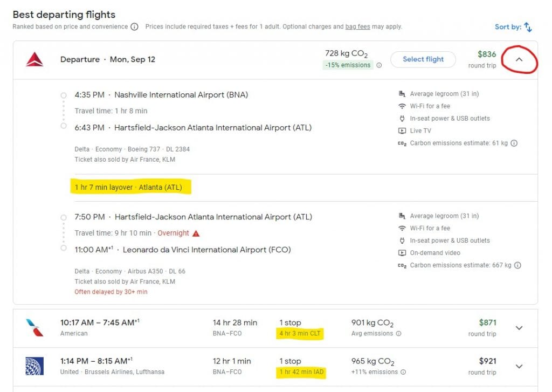Click info icon beside 667 kg emissions estimate

[517, 265]
